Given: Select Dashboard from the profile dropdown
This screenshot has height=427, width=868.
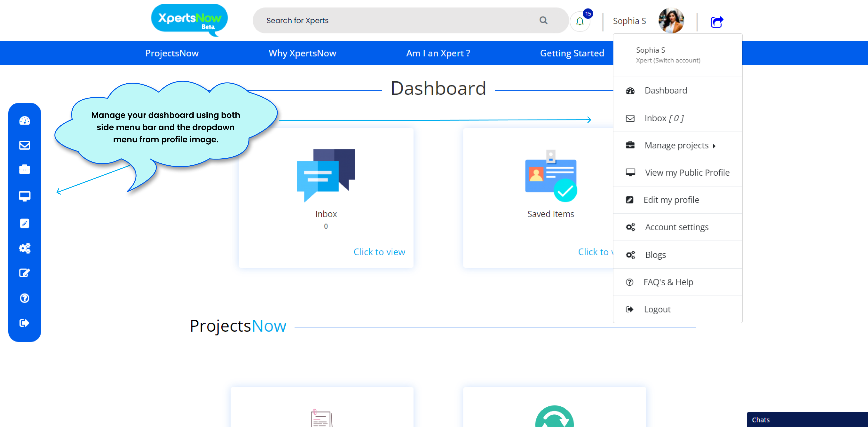Looking at the screenshot, I should pos(678,91).
